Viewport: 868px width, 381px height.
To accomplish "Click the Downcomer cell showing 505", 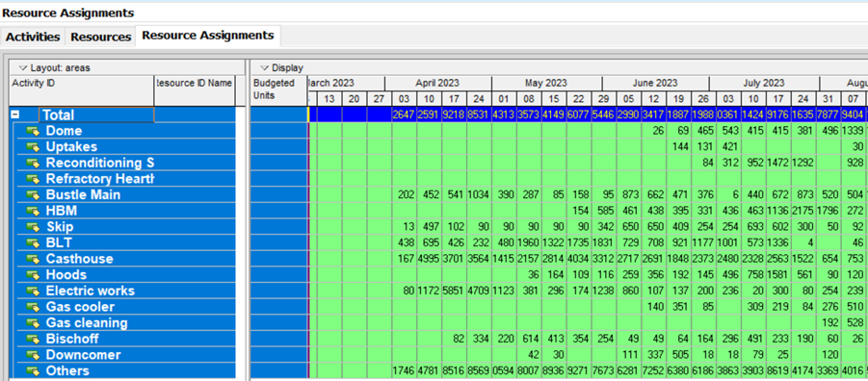I will (678, 355).
